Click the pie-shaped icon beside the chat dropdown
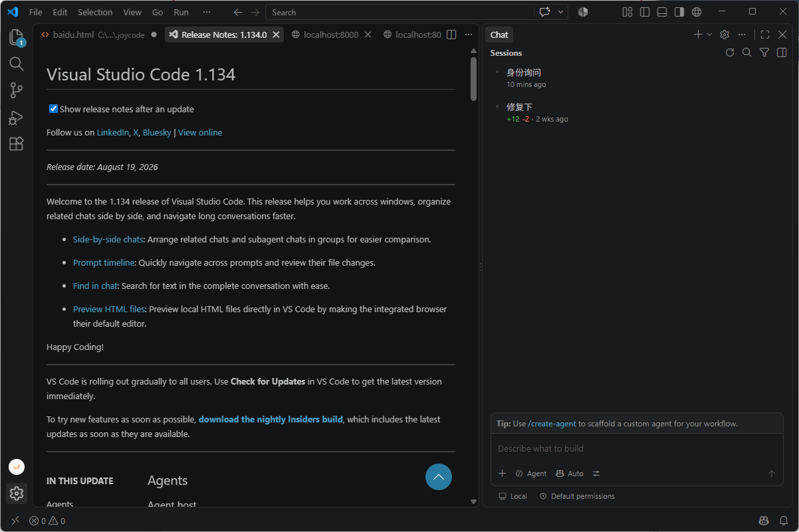The height and width of the screenshot is (532, 799). tap(583, 12)
